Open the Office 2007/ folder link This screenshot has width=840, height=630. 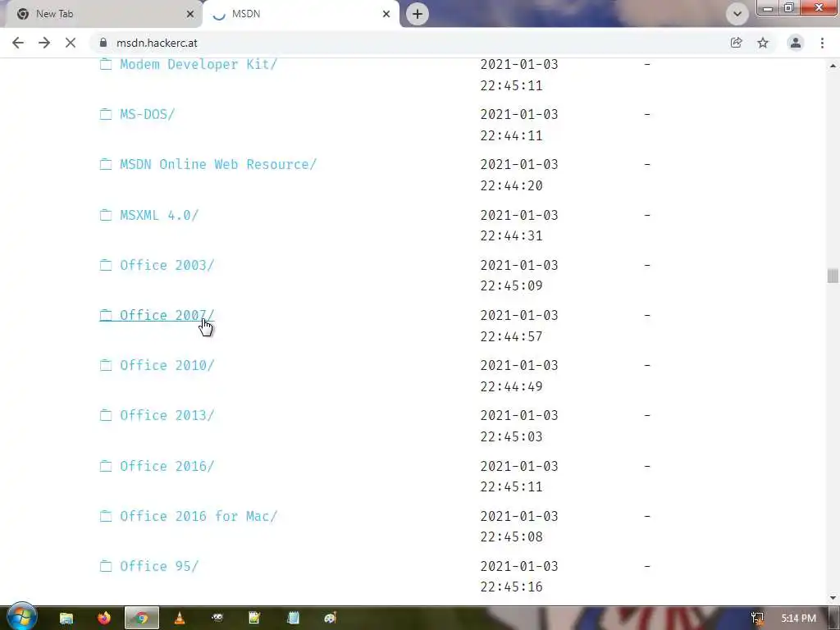[167, 315]
